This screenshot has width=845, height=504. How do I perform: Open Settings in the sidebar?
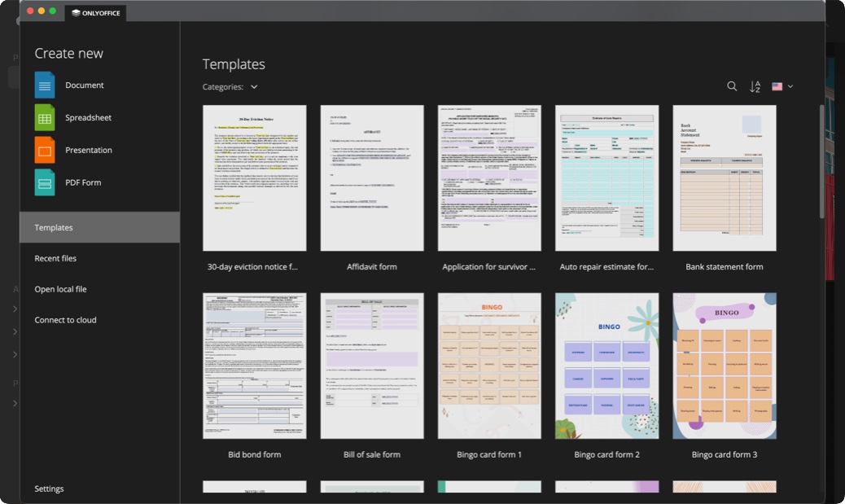point(49,489)
